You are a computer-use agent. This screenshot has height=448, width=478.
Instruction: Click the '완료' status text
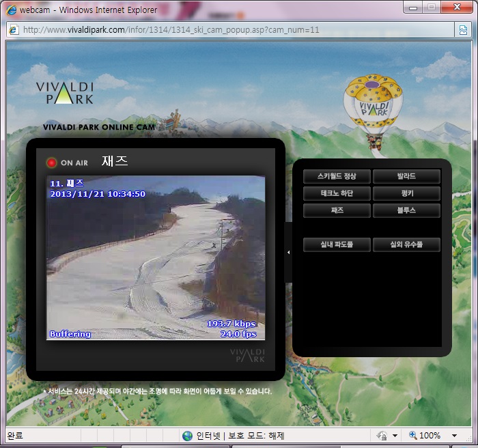click(x=15, y=436)
